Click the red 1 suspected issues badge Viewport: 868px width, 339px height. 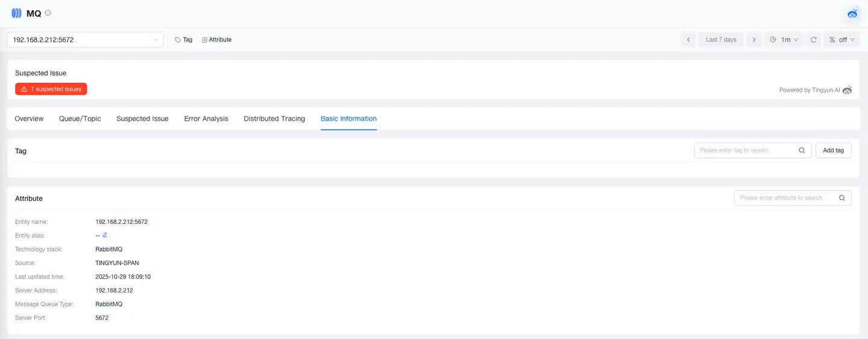(51, 89)
